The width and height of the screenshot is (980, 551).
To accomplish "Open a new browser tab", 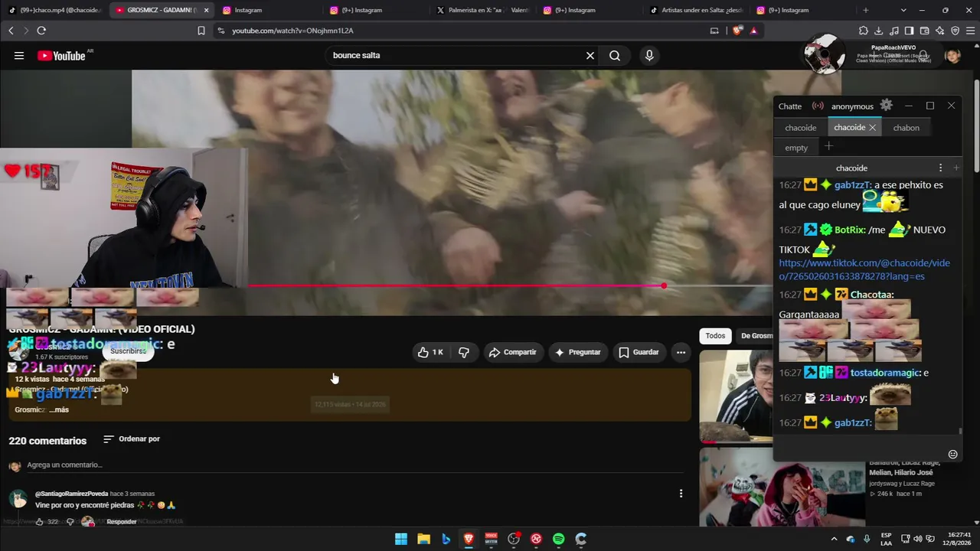I will (x=866, y=10).
